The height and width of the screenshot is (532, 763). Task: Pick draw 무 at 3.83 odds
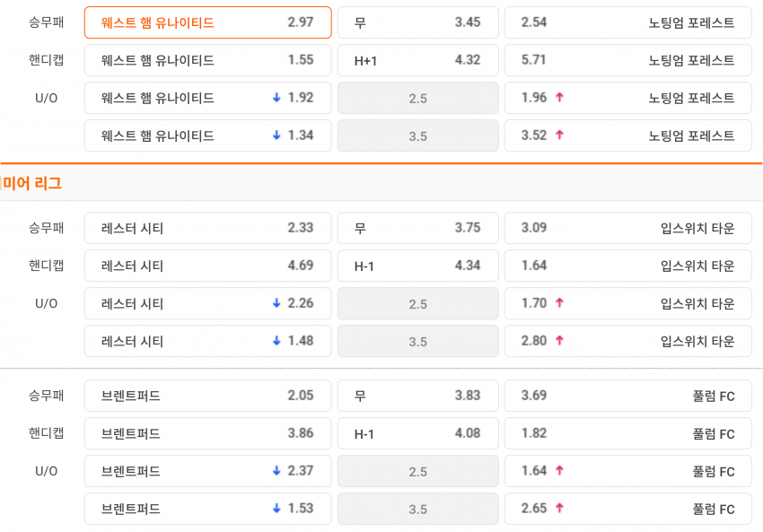[418, 396]
